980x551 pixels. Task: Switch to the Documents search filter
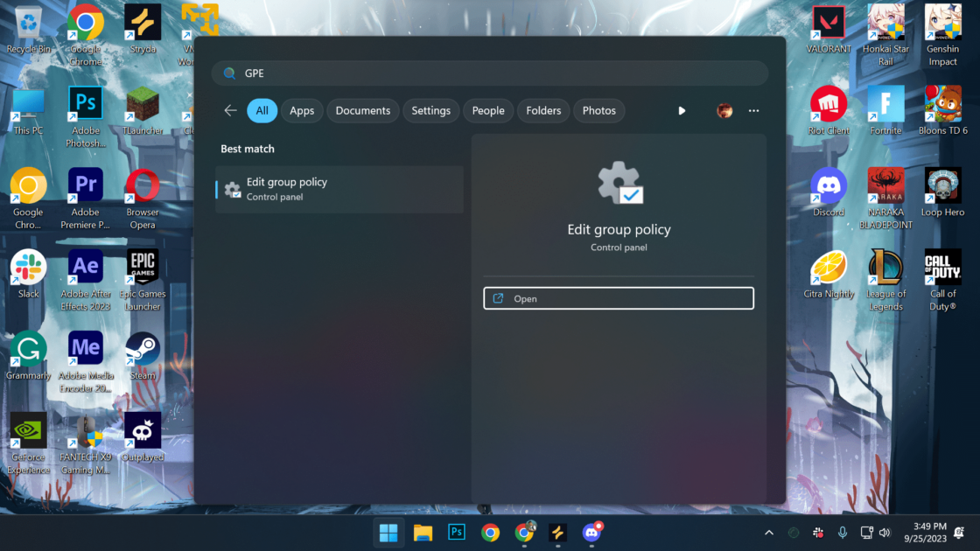[362, 110]
